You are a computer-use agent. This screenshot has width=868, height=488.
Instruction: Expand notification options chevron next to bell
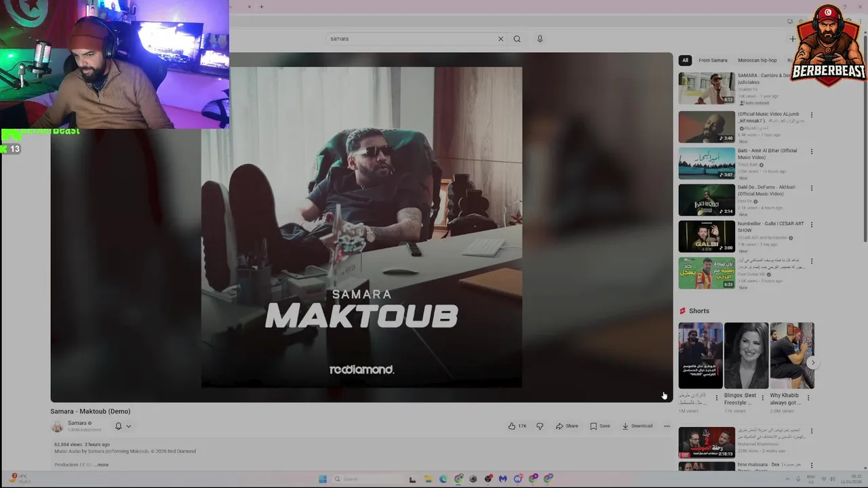[128, 426]
